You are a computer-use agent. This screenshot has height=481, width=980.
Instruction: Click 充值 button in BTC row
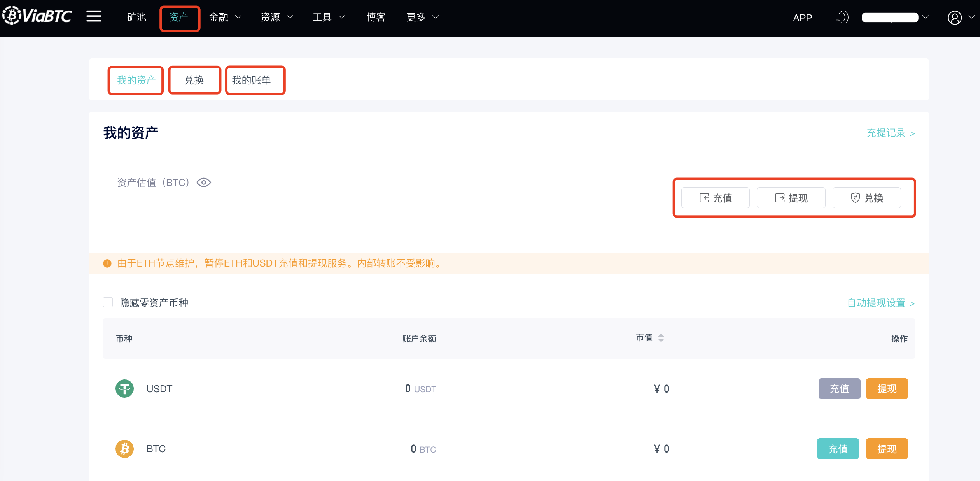point(838,449)
